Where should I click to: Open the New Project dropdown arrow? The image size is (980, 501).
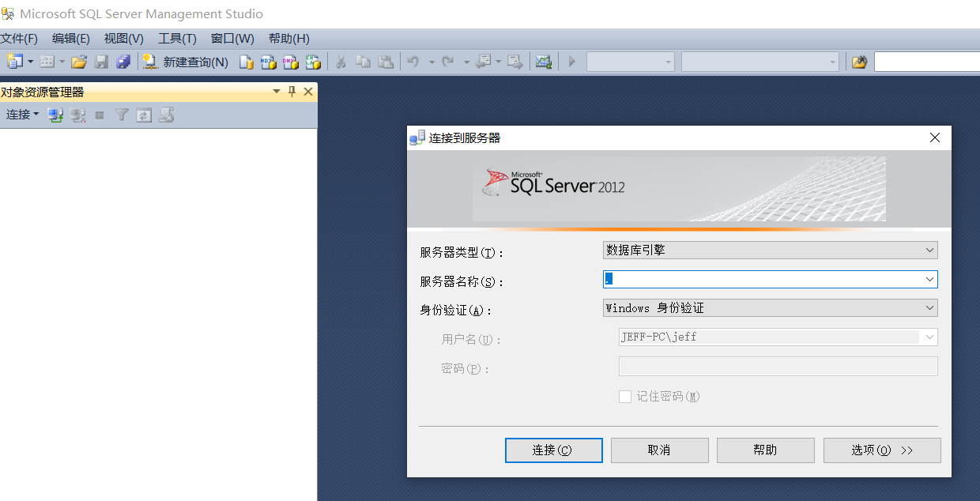[31, 62]
